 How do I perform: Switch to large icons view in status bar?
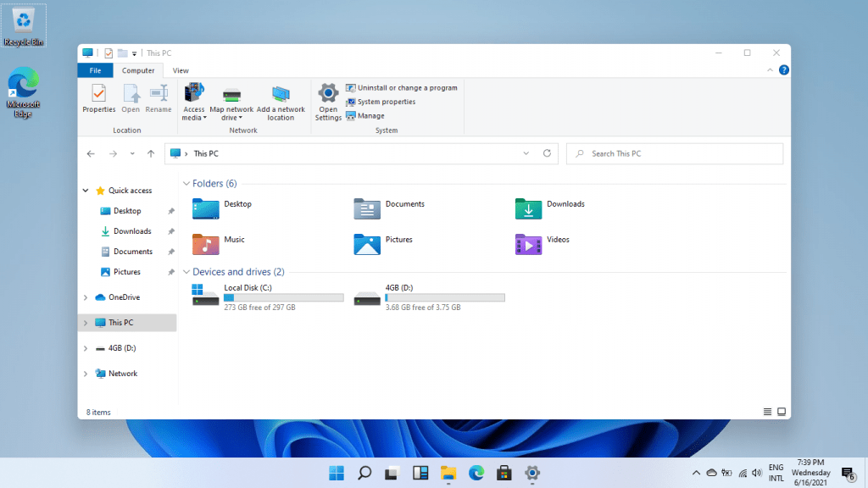(782, 412)
